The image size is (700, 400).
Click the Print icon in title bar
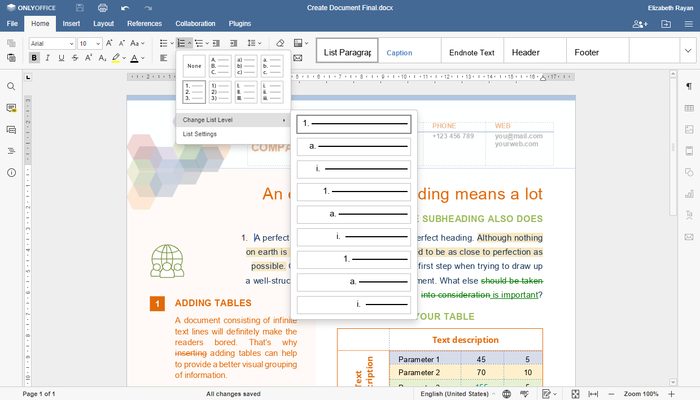coord(101,8)
